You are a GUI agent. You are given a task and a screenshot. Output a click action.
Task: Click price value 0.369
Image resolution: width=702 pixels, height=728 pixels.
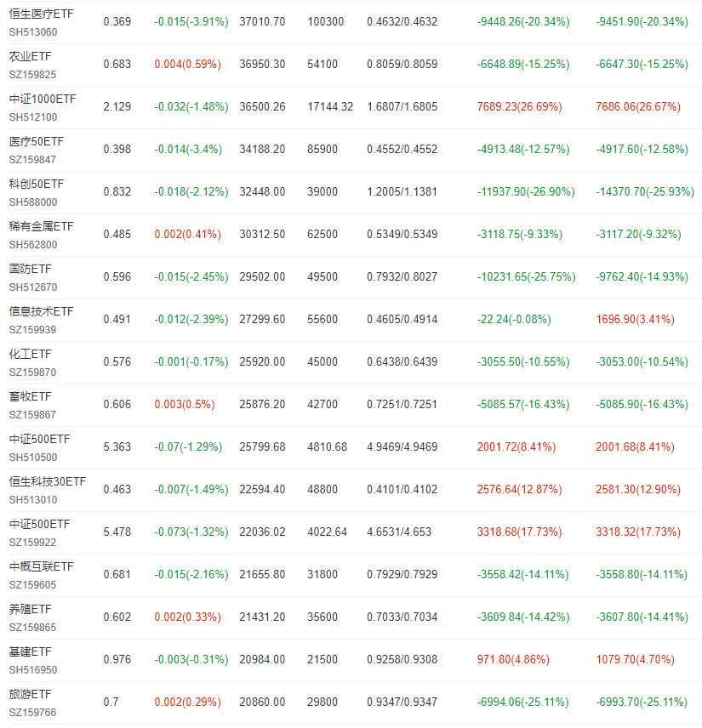coord(117,22)
